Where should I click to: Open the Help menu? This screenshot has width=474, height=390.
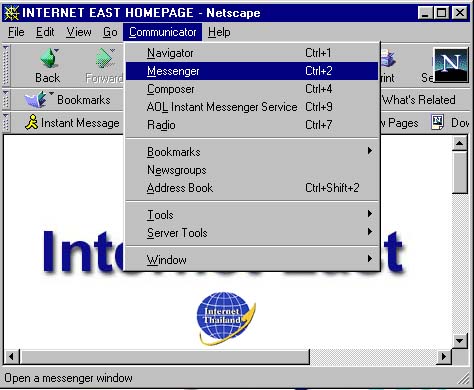pyautogui.click(x=219, y=32)
